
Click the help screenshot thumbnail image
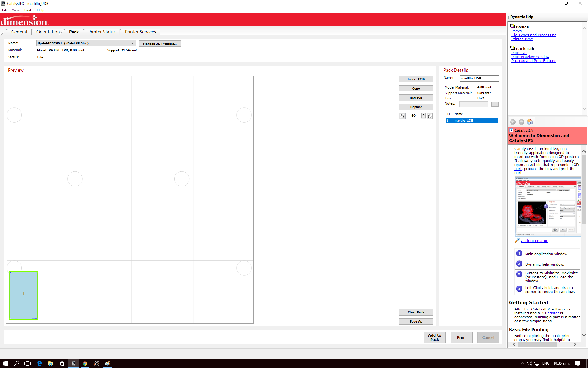pyautogui.click(x=548, y=206)
